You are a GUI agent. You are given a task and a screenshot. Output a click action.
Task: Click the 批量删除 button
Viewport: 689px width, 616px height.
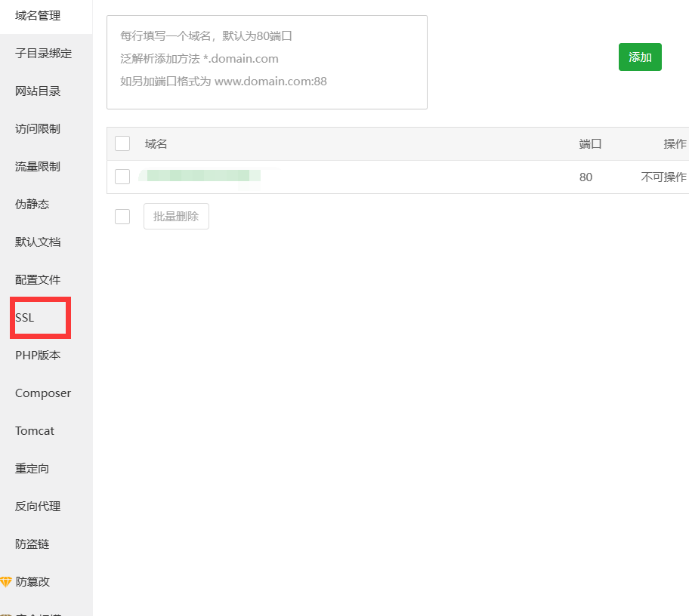click(x=176, y=217)
